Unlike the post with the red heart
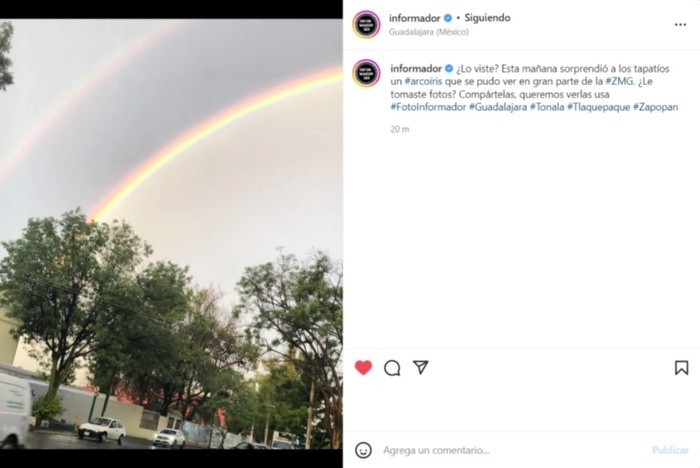The height and width of the screenshot is (468, 700). pyautogui.click(x=363, y=368)
